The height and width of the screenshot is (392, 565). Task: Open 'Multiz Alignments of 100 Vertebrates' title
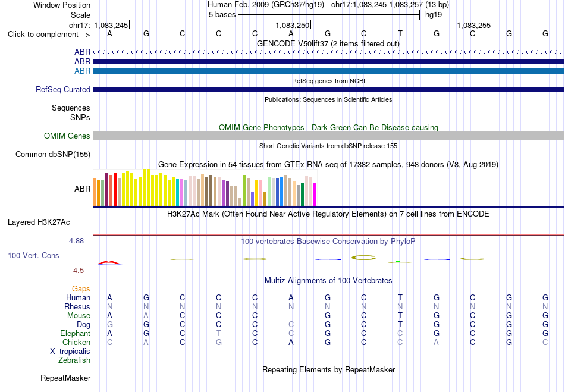[x=328, y=281]
